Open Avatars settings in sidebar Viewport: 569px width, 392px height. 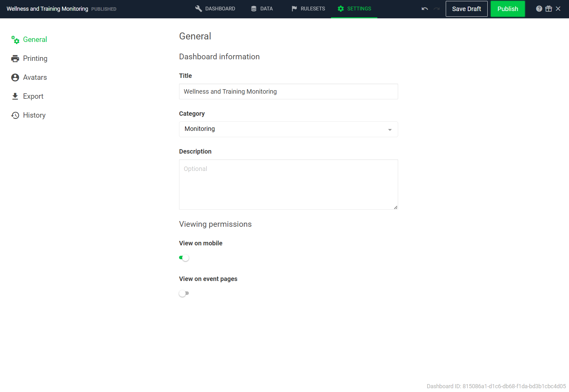(x=29, y=78)
